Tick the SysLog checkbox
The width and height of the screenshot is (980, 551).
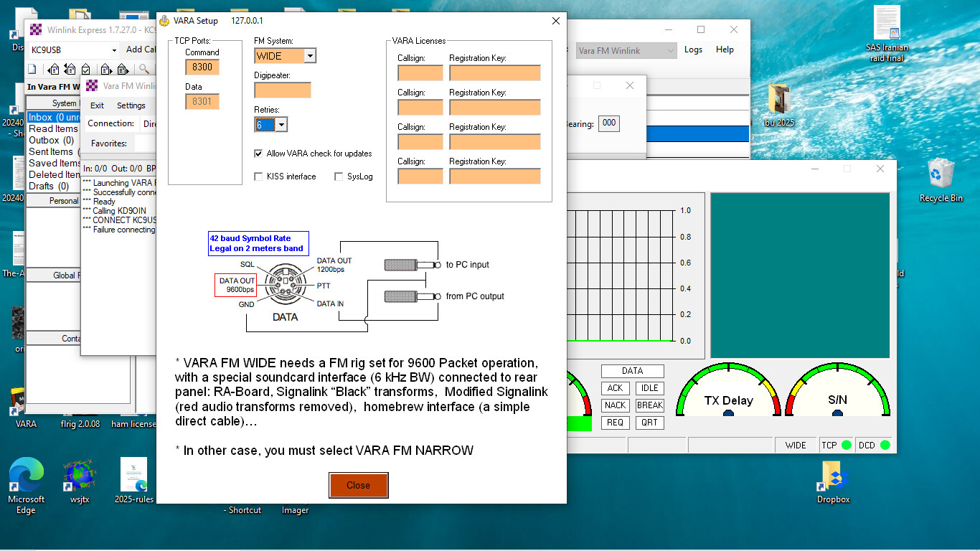click(x=339, y=176)
